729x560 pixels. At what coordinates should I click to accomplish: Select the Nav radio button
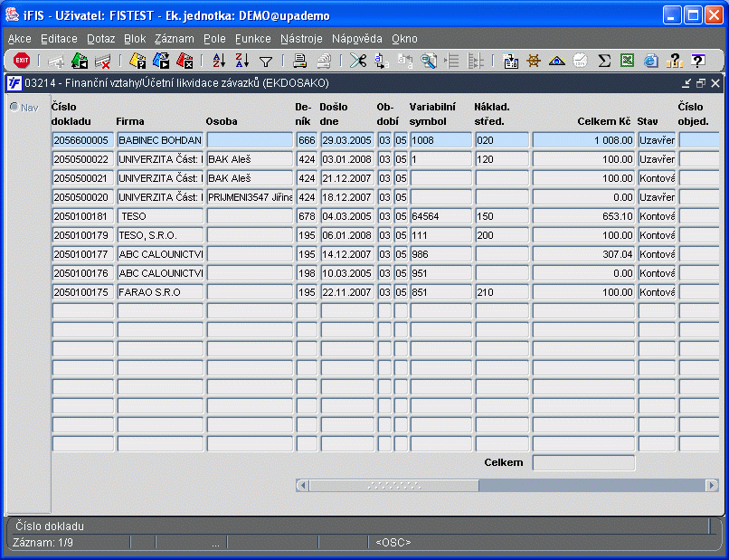[14, 107]
